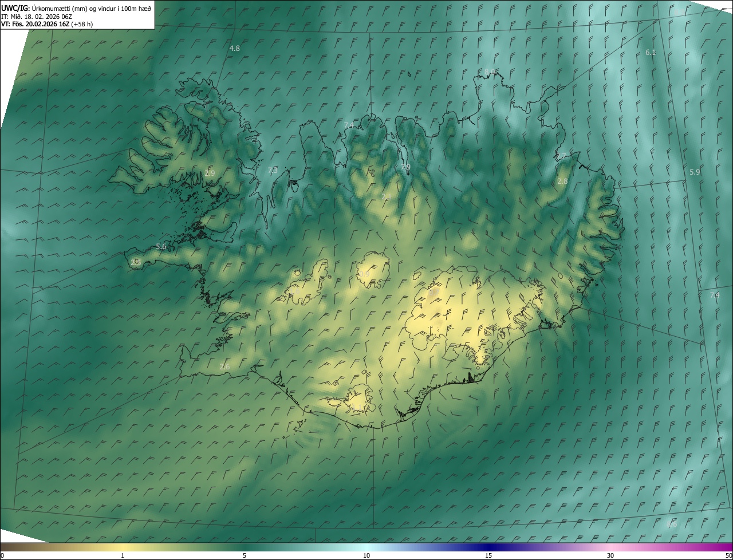Click the valid time 'VT: Fös. 20.02.2026 16Z (+58 h)'
The height and width of the screenshot is (560, 733).
(x=47, y=24)
